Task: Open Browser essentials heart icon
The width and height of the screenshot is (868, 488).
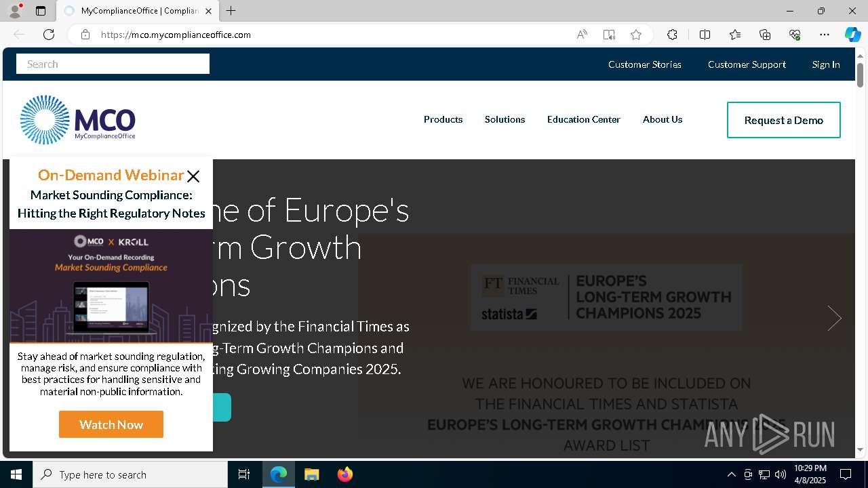Action: coord(795,35)
